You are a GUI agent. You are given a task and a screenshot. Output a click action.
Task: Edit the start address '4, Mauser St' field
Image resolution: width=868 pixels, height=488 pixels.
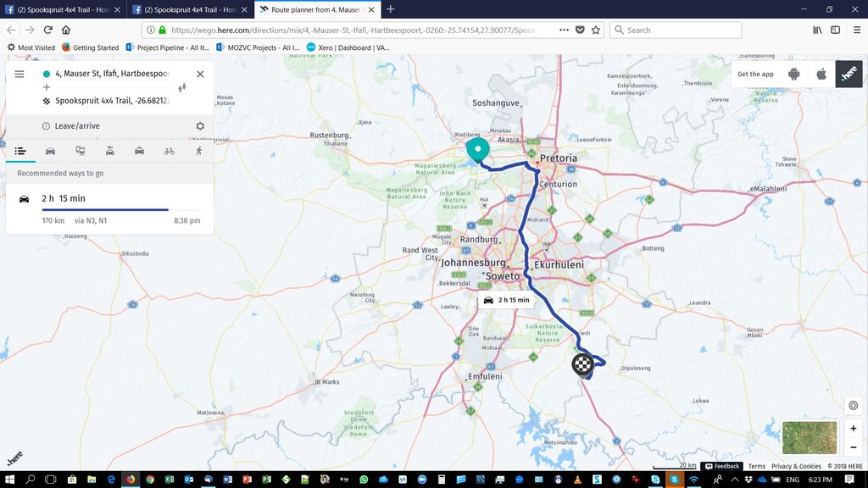pos(113,74)
